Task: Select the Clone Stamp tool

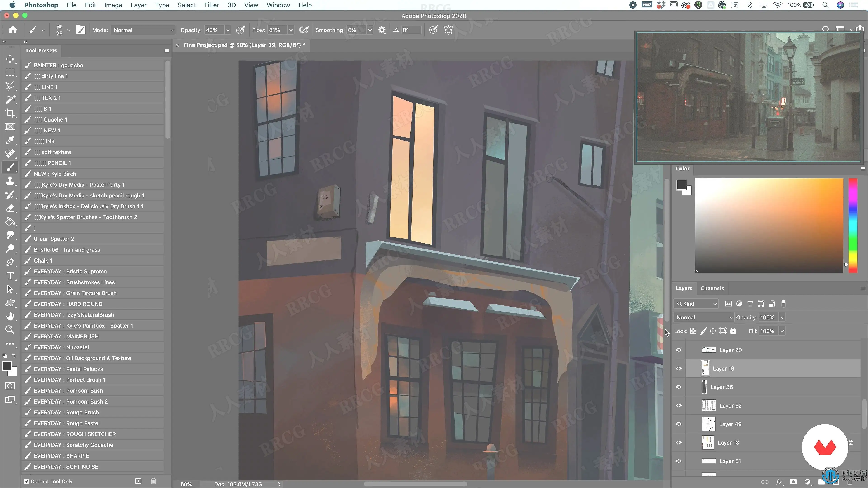Action: (x=10, y=181)
